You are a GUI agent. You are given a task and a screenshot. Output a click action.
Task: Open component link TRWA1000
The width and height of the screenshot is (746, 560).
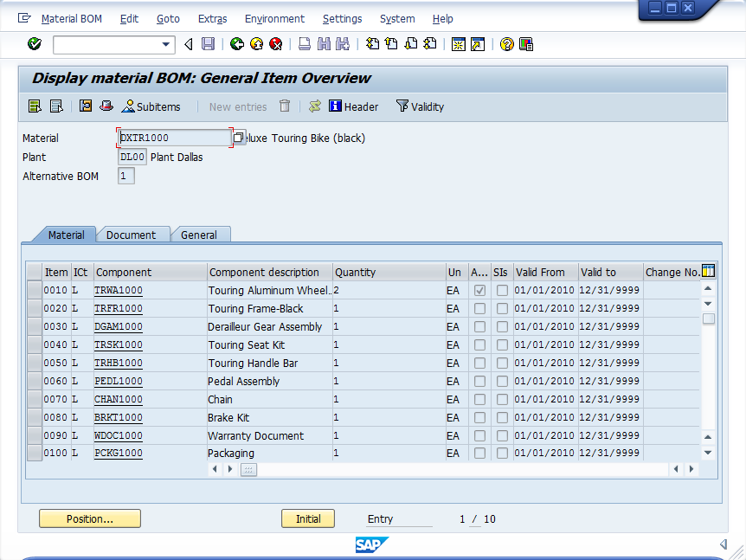pyautogui.click(x=118, y=290)
